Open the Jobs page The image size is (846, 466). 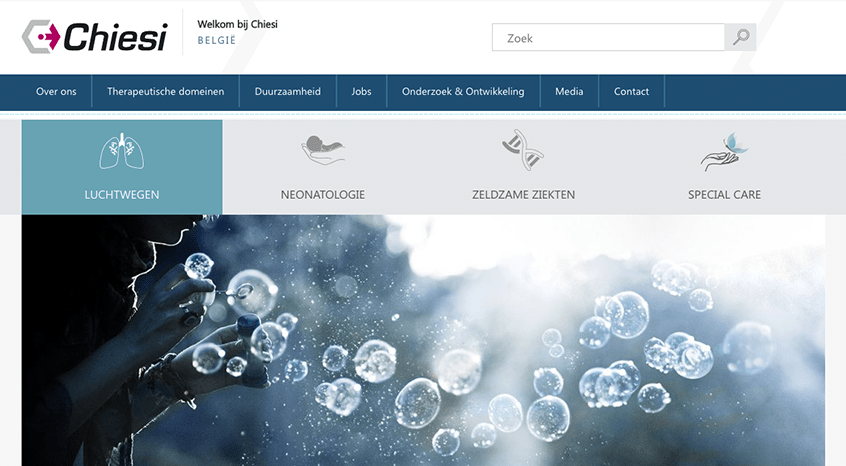click(x=361, y=91)
